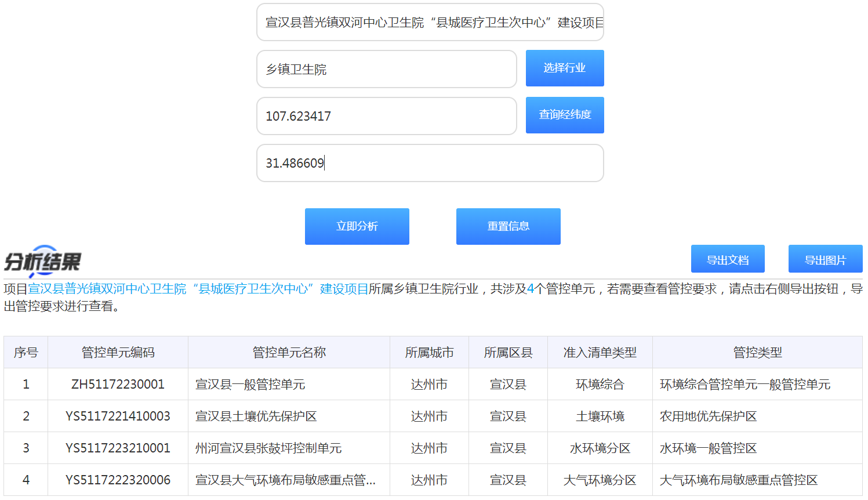Click the cell 州河宣汉县张鼓坪控制单元

click(289, 448)
